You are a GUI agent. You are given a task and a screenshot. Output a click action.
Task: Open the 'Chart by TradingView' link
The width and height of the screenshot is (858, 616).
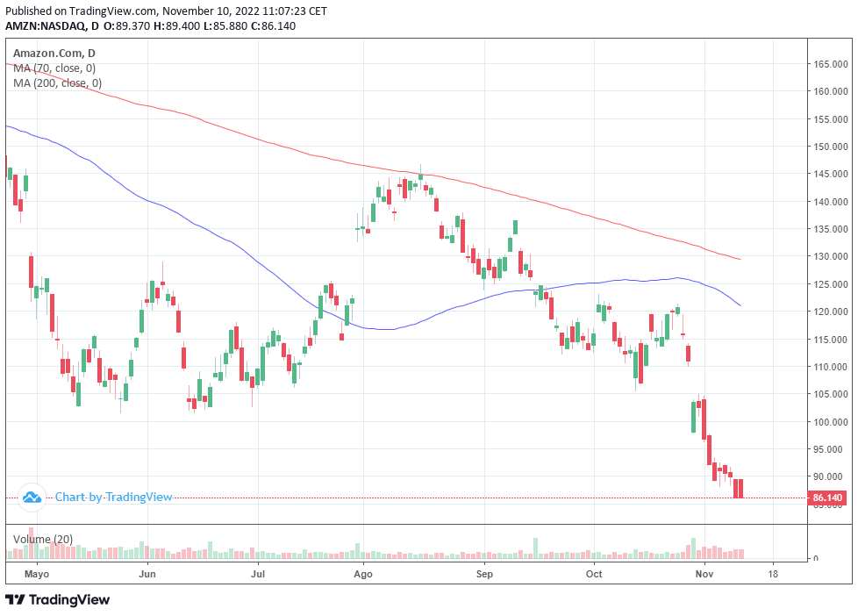(x=114, y=498)
